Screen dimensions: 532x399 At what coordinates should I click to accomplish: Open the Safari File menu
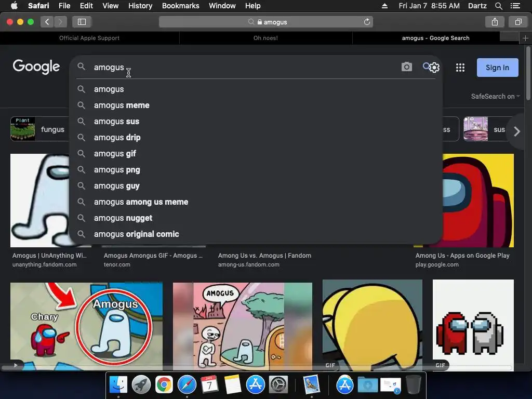(64, 6)
